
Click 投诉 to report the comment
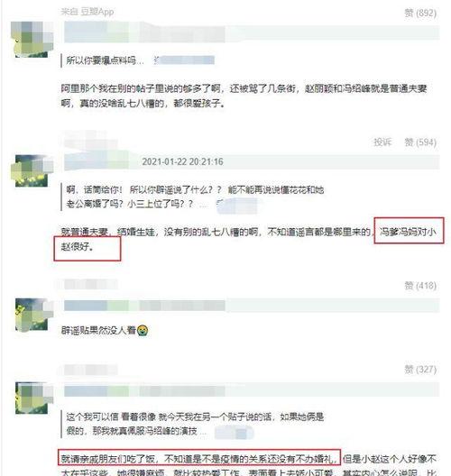[382, 142]
